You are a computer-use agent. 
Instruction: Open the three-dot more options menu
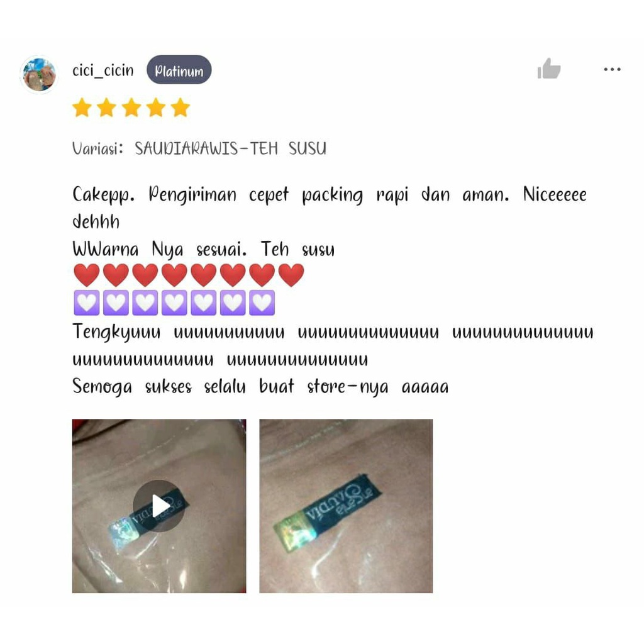pos(612,69)
